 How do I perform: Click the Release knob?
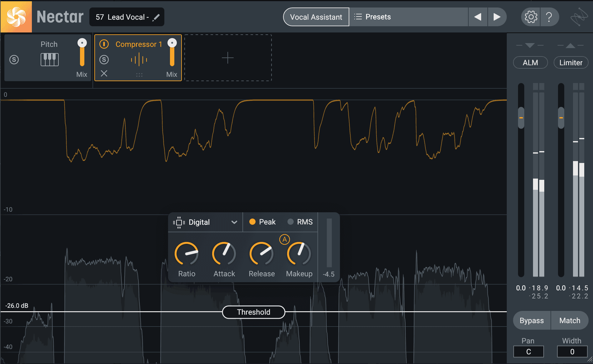262,253
